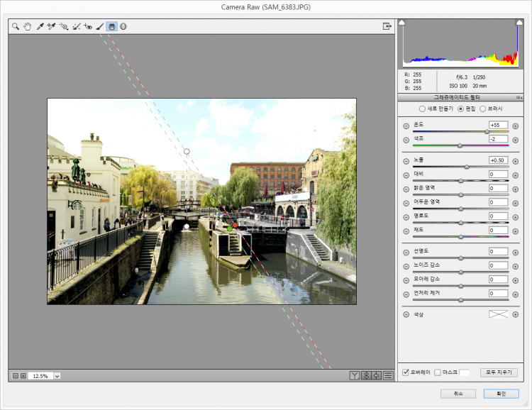Click the 모두 지우기 button
Image resolution: width=532 pixels, height=410 pixels.
pyautogui.click(x=499, y=372)
